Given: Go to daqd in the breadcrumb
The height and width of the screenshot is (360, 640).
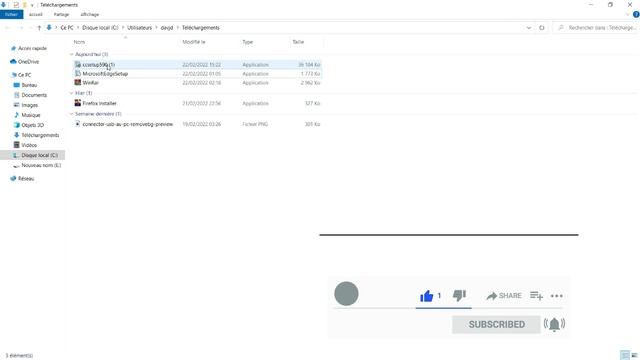Looking at the screenshot, I should [x=167, y=28].
